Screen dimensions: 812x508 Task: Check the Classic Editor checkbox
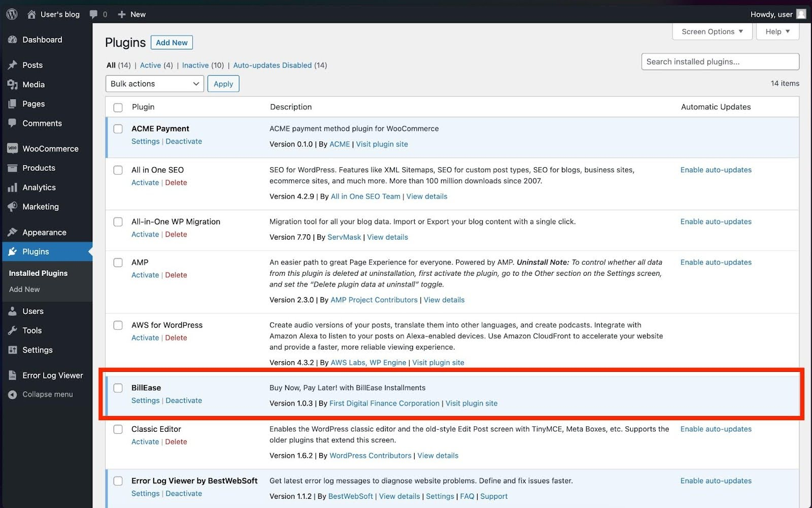point(118,429)
